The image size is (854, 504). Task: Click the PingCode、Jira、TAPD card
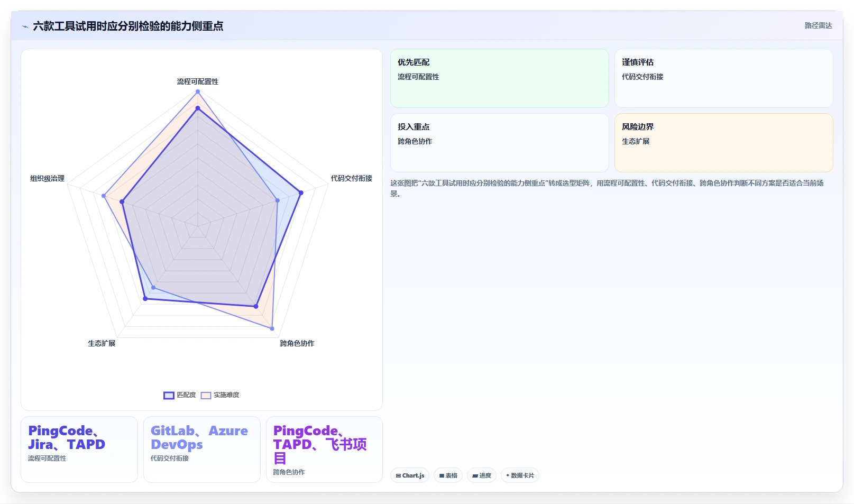[x=79, y=450]
